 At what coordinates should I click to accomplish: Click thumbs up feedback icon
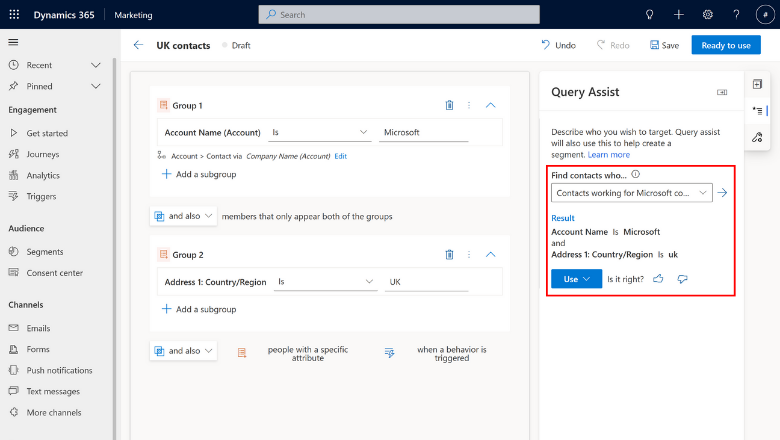658,279
